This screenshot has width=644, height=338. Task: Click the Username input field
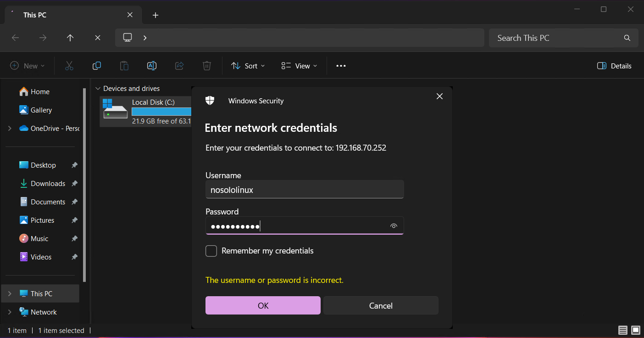[305, 190]
